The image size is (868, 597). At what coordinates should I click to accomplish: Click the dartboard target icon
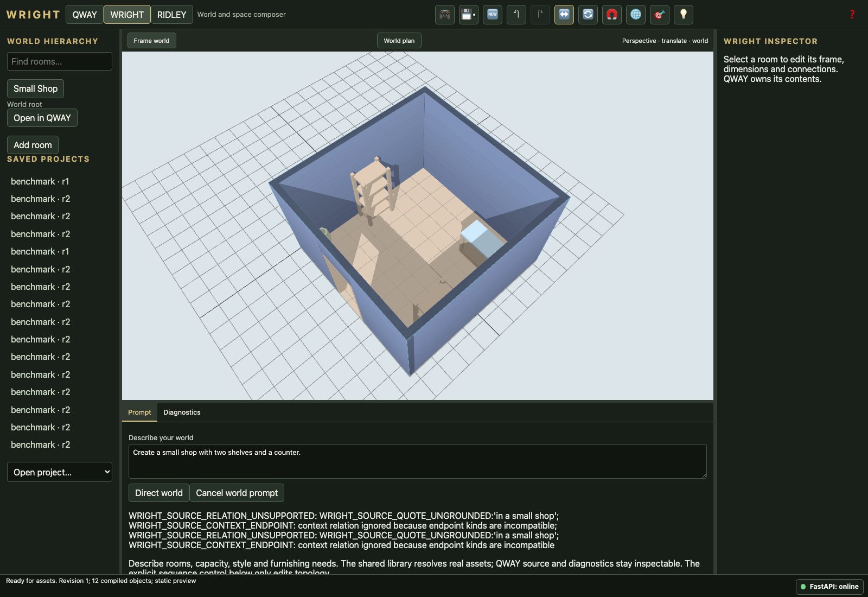click(x=660, y=15)
